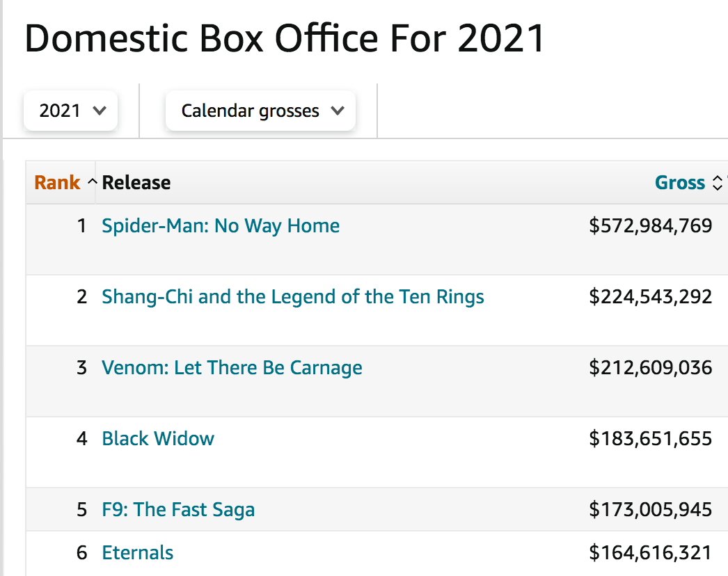Open the 2021 year dropdown

click(70, 111)
